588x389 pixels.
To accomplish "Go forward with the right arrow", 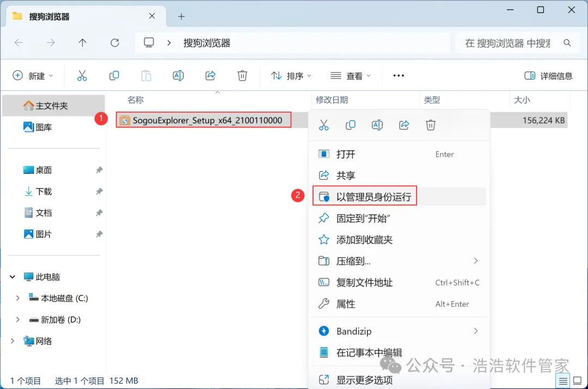I will pos(51,42).
